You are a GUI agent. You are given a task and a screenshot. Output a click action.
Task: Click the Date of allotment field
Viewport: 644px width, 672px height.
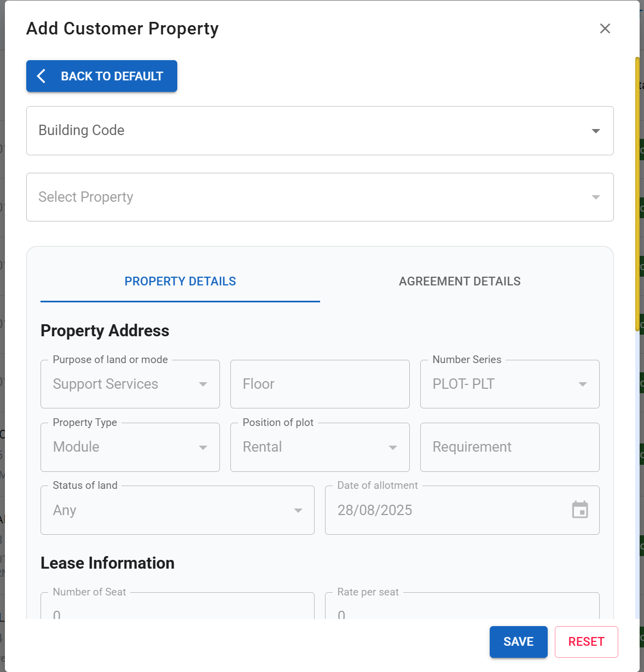pyautogui.click(x=449, y=510)
